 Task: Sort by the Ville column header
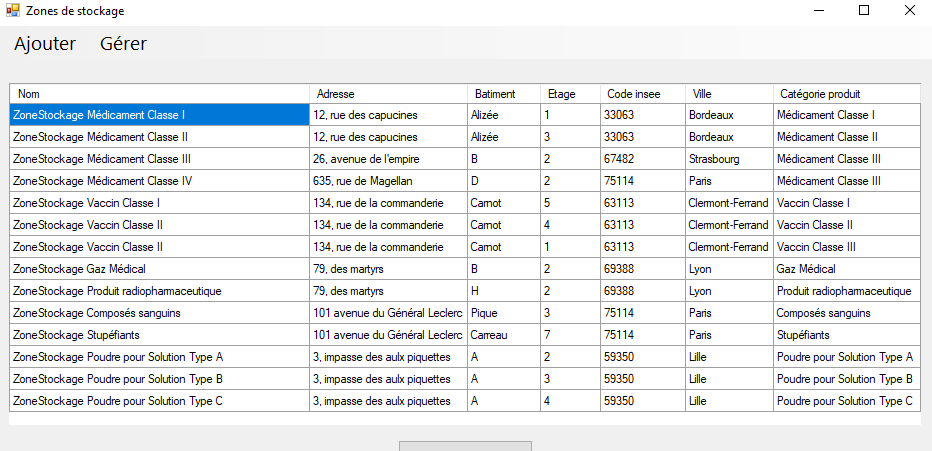(729, 94)
